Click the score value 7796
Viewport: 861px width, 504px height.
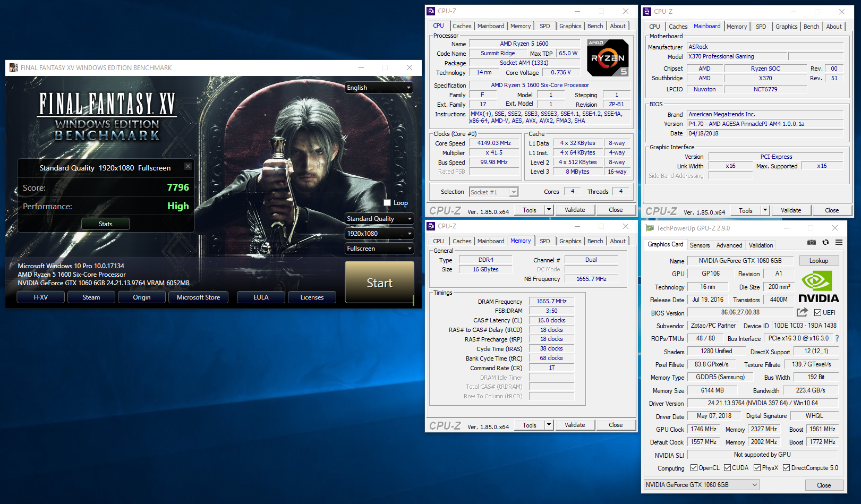(x=178, y=187)
